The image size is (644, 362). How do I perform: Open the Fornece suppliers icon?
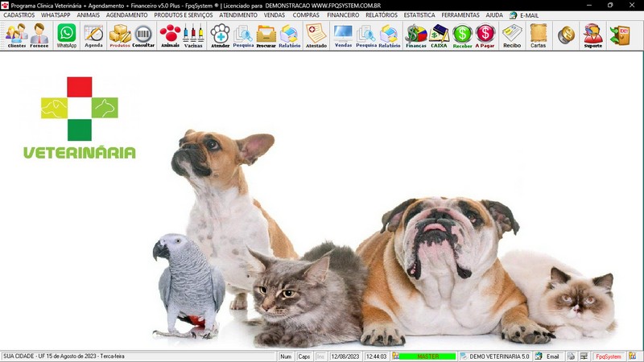(x=39, y=35)
